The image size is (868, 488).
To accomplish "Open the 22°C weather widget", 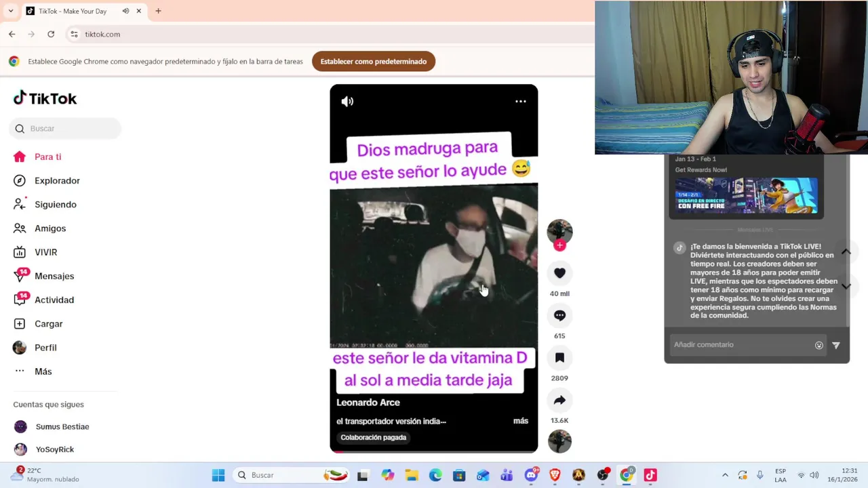I will point(46,474).
